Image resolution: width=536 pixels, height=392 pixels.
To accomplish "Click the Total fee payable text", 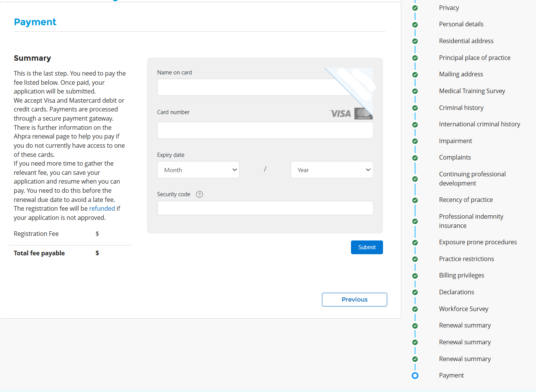I will pos(39,253).
